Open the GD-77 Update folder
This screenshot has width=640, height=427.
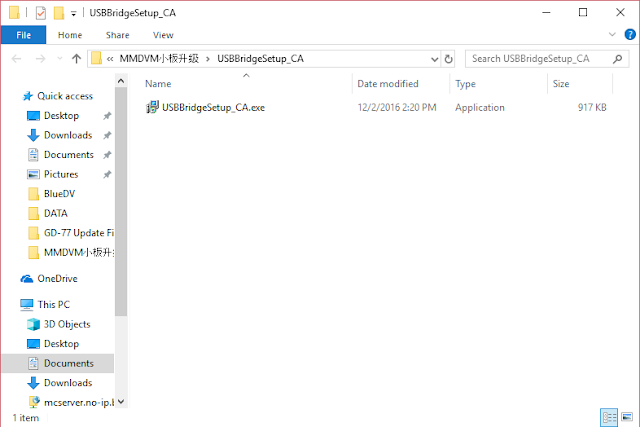pyautogui.click(x=79, y=233)
